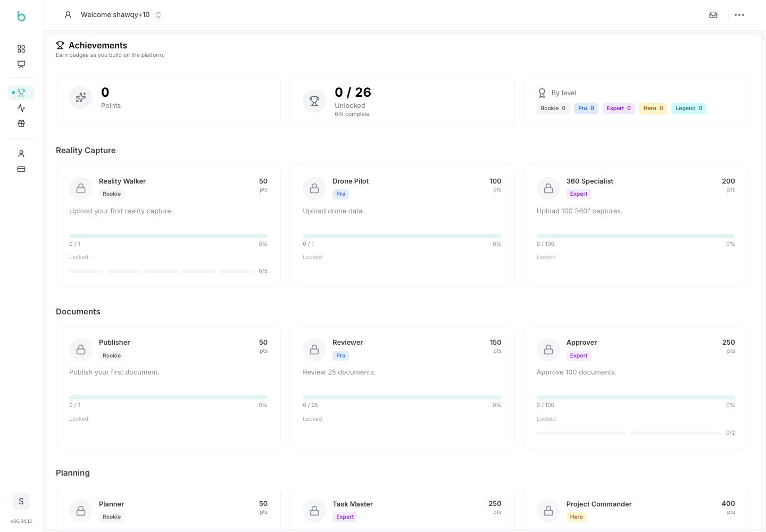Click the Reality Walker 0/5 tier bar
This screenshot has height=532, width=766.
[x=161, y=271]
